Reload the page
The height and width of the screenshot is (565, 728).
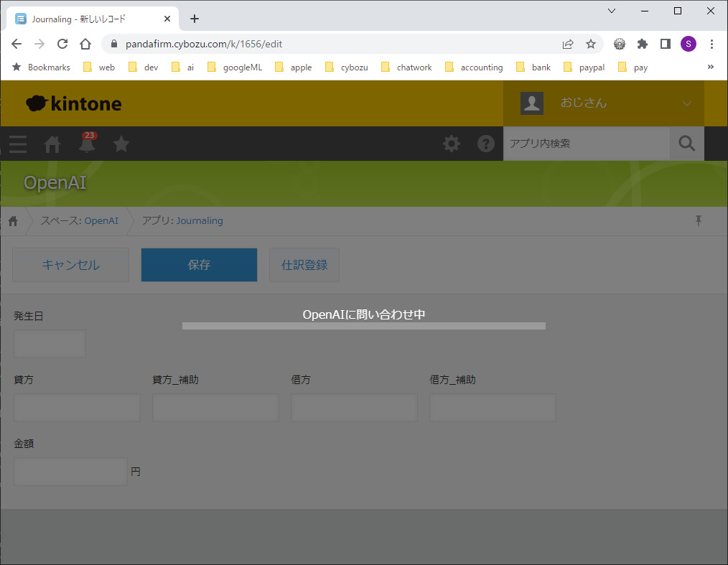[x=62, y=44]
